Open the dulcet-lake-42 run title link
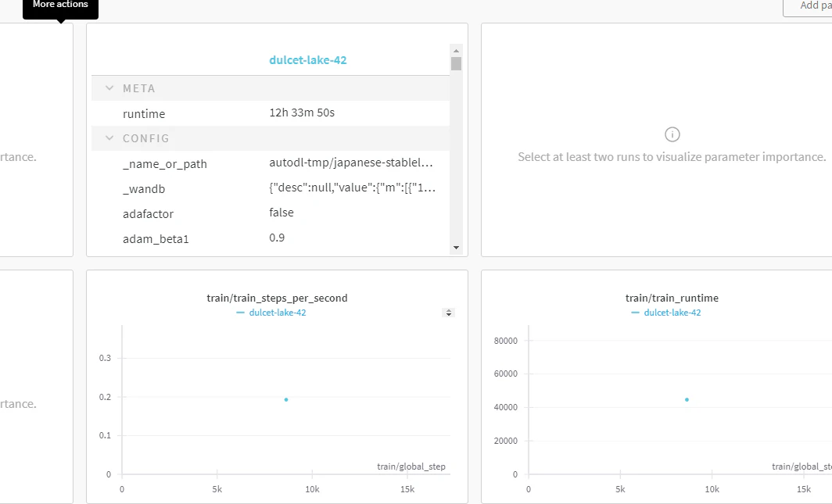The image size is (832, 504). (x=308, y=60)
